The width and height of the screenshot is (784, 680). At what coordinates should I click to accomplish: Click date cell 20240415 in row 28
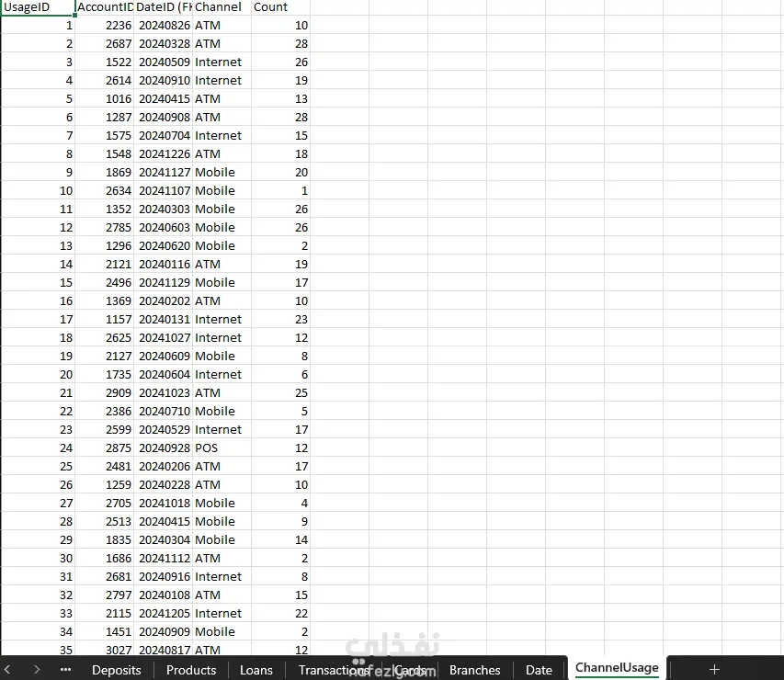click(163, 522)
